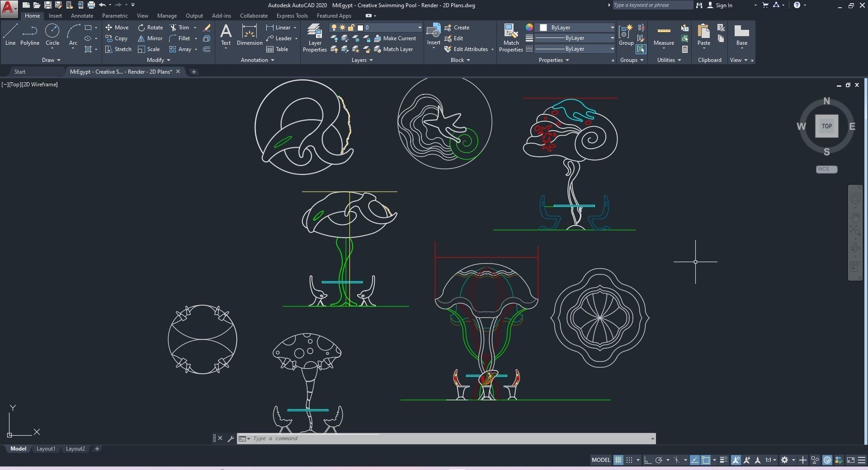Select the Polyline tool

coord(30,35)
